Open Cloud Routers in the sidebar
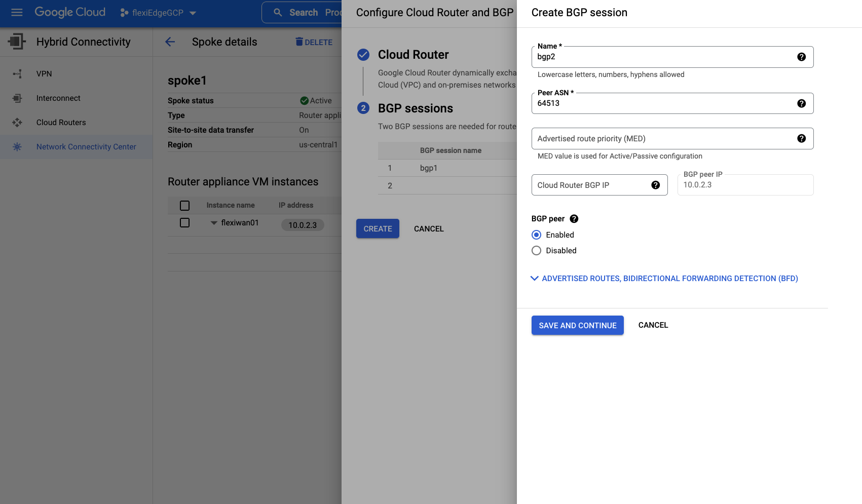Viewport: 862px width, 504px height. 61,122
